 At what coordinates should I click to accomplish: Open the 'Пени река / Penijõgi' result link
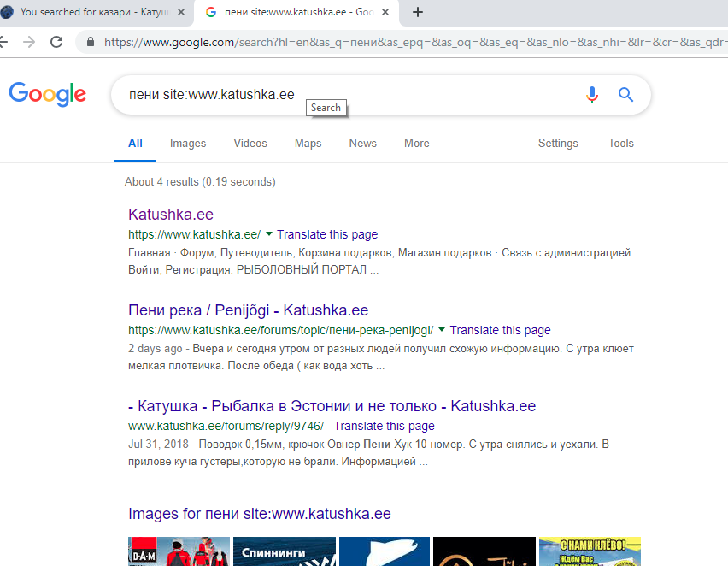click(248, 310)
